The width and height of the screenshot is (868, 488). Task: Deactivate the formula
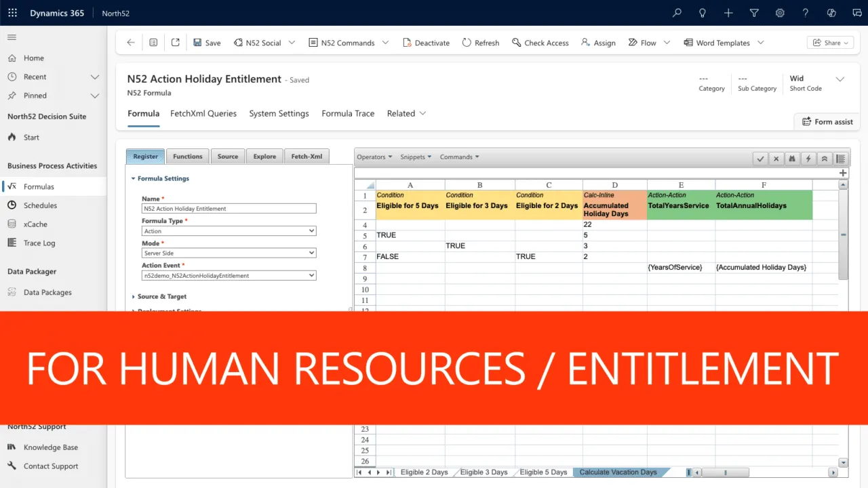click(x=426, y=43)
